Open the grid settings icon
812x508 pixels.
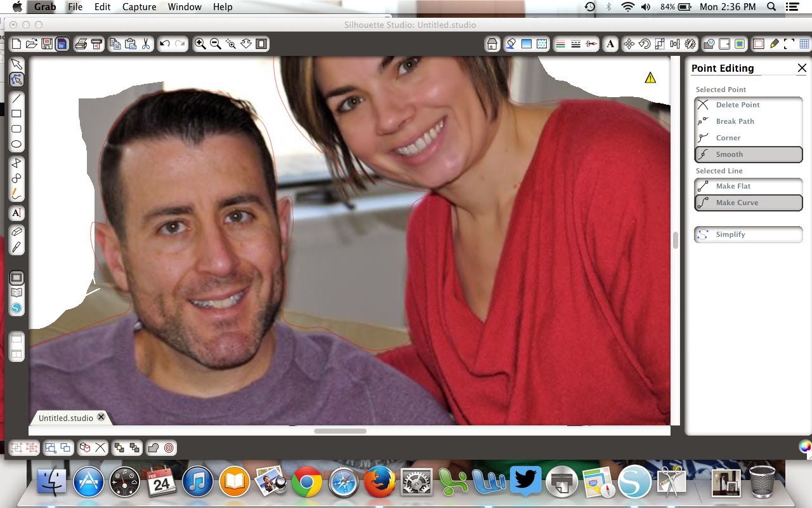pyautogui.click(x=803, y=44)
